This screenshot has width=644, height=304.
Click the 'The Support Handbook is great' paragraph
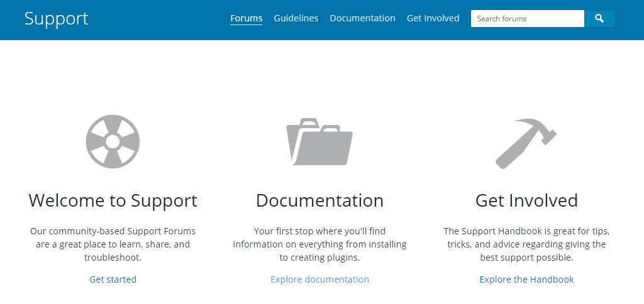click(526, 244)
